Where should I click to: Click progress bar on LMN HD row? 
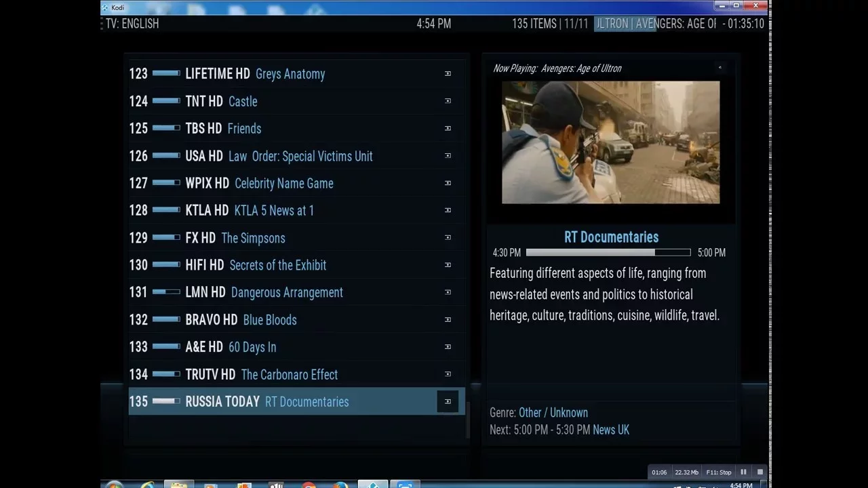166,292
